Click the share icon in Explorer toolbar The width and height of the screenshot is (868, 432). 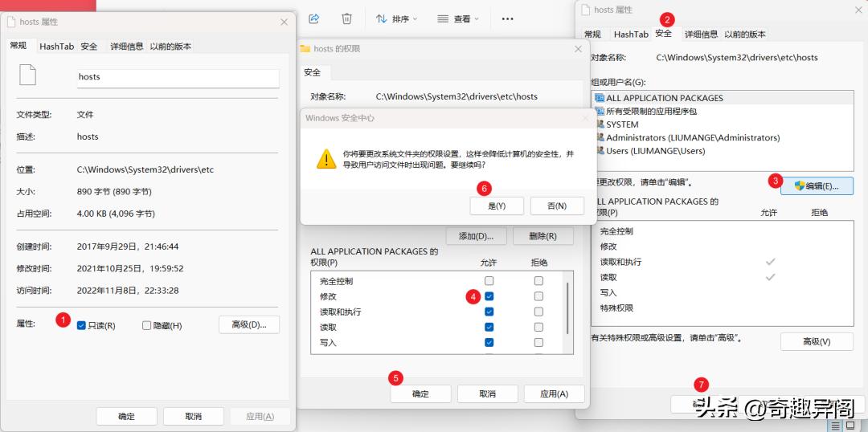(x=314, y=18)
